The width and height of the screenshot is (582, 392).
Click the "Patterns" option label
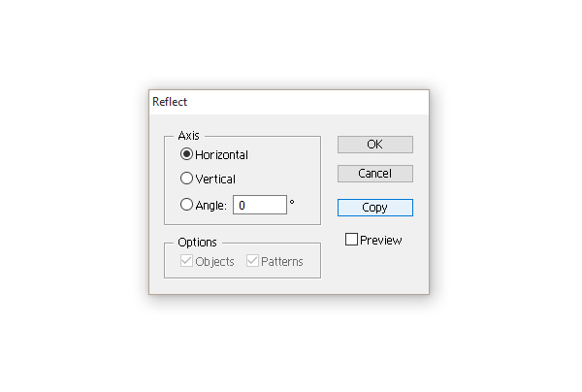(281, 261)
